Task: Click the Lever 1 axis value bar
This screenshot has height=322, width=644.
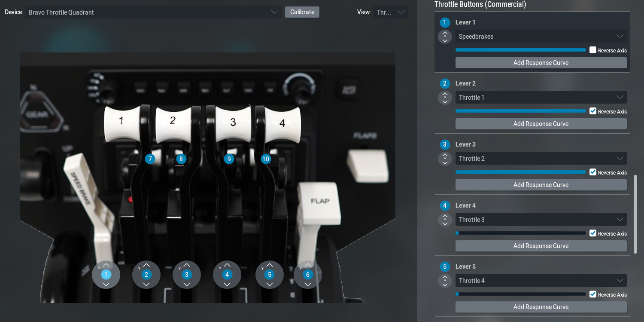Action: (520, 50)
